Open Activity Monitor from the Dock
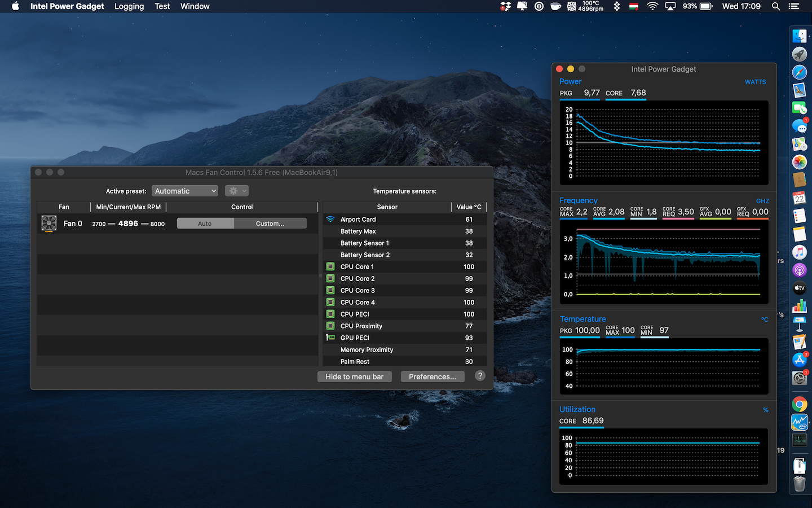Screen dimensions: 812x508 tap(800, 440)
